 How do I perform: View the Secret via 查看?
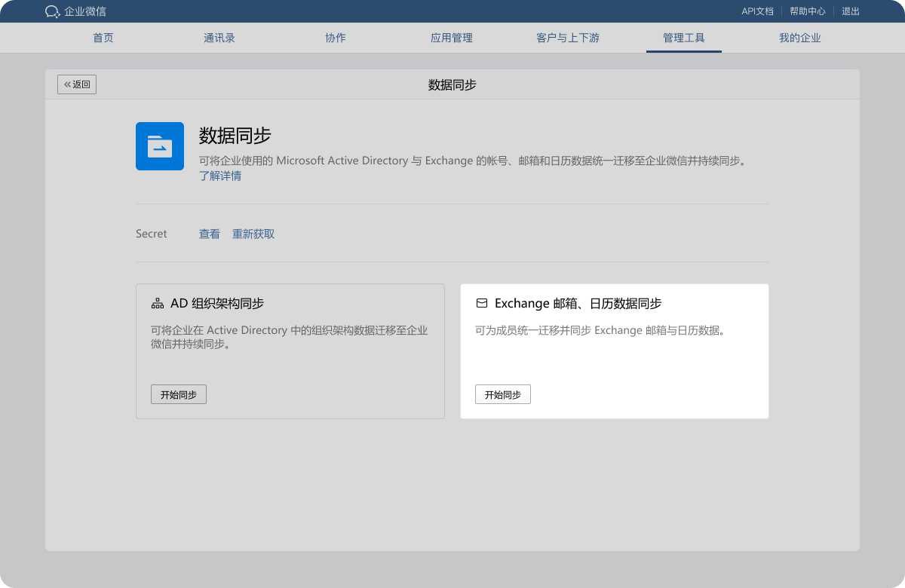tap(210, 234)
